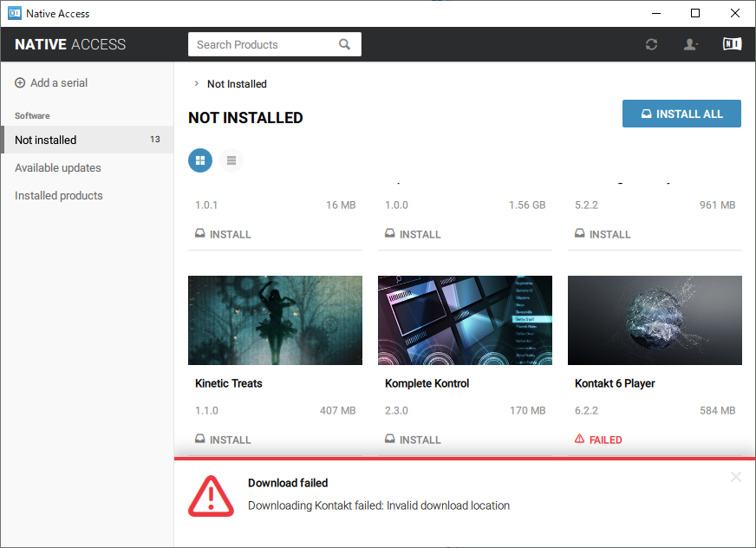Click the Download failed heading
This screenshot has width=756, height=548.
pyautogui.click(x=288, y=483)
